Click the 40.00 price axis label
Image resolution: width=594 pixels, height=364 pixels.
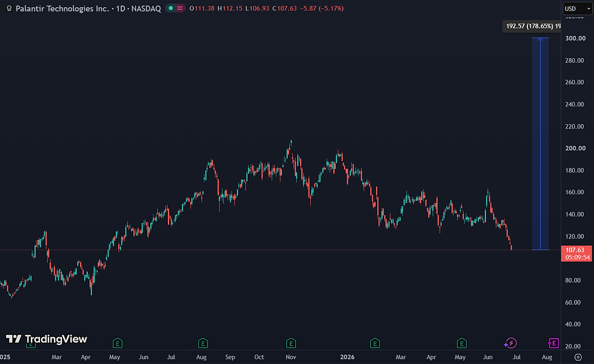(573, 324)
